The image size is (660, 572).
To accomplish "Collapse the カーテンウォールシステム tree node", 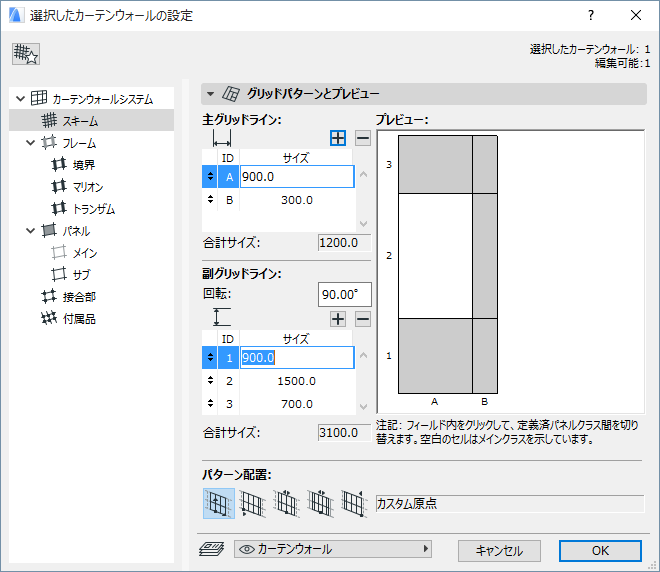I will click(x=20, y=99).
